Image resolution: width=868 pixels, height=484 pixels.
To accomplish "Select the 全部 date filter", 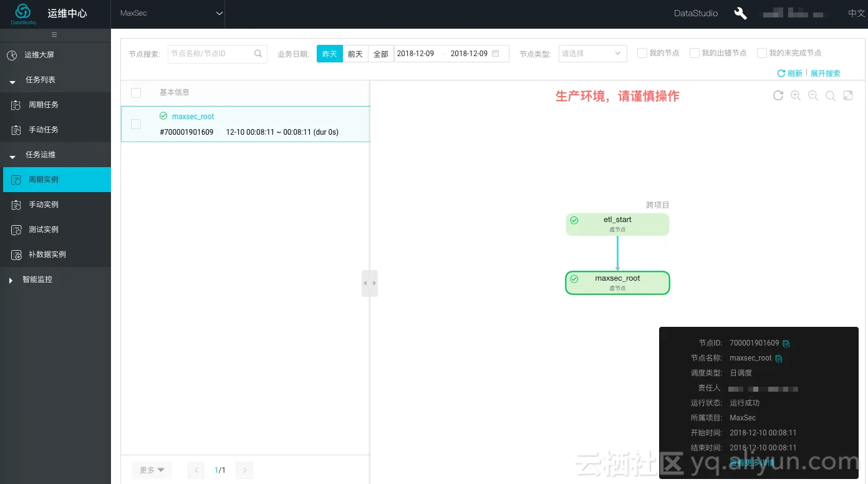I will point(381,54).
